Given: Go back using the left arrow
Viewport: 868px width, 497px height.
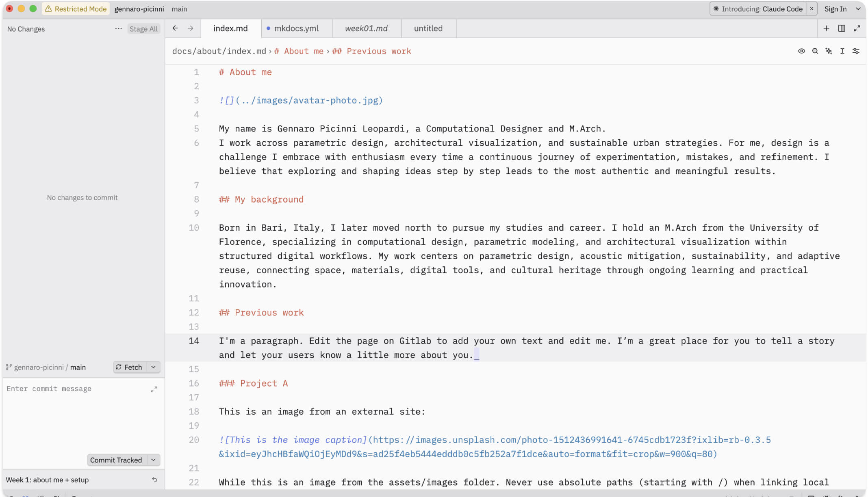Looking at the screenshot, I should 175,28.
